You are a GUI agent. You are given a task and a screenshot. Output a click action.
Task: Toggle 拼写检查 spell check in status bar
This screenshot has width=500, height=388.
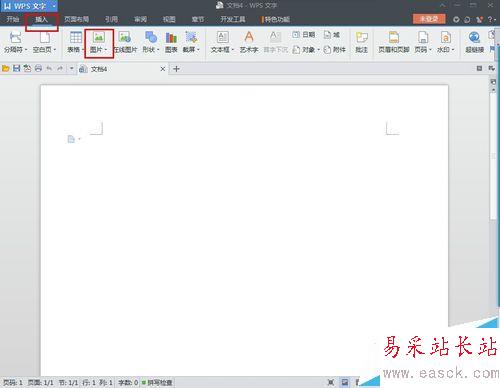pos(157,382)
